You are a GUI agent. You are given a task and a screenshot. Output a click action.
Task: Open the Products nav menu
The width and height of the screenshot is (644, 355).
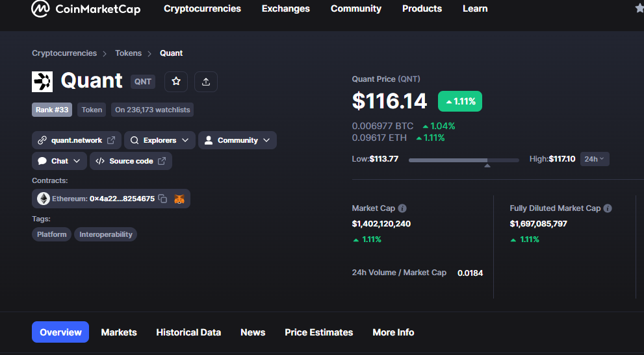(422, 8)
